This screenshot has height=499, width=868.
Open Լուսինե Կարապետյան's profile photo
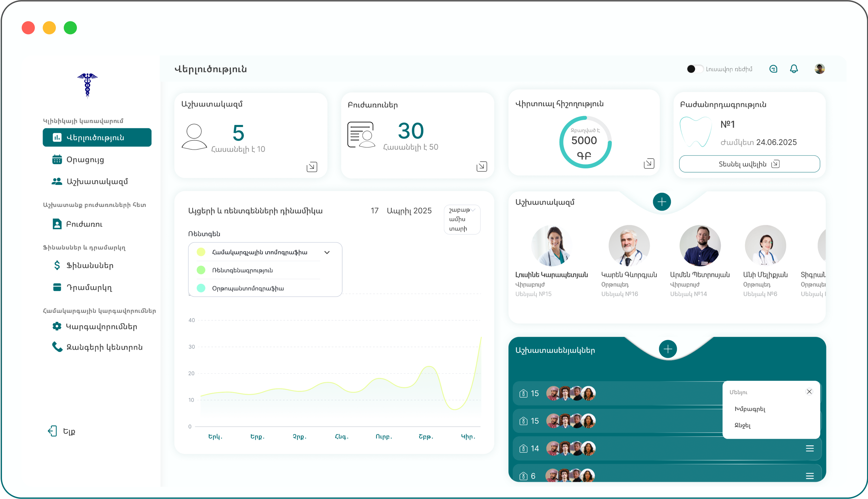[551, 245]
